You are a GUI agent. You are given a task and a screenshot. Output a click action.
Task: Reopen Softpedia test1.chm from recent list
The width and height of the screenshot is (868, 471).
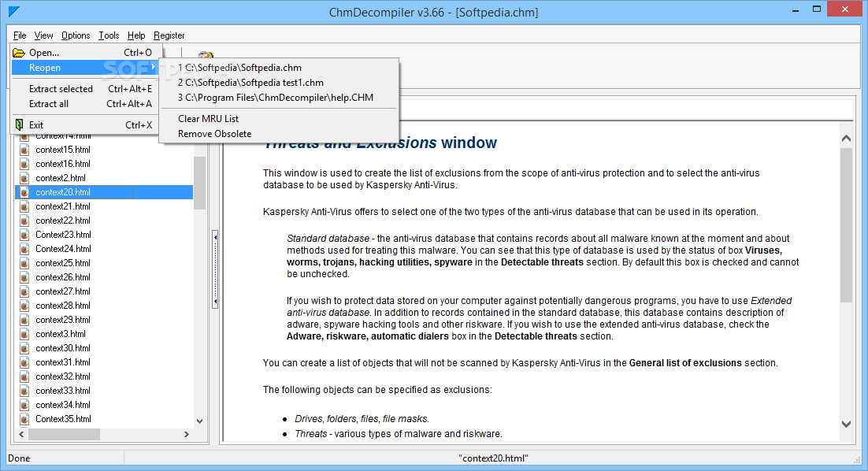(x=279, y=83)
